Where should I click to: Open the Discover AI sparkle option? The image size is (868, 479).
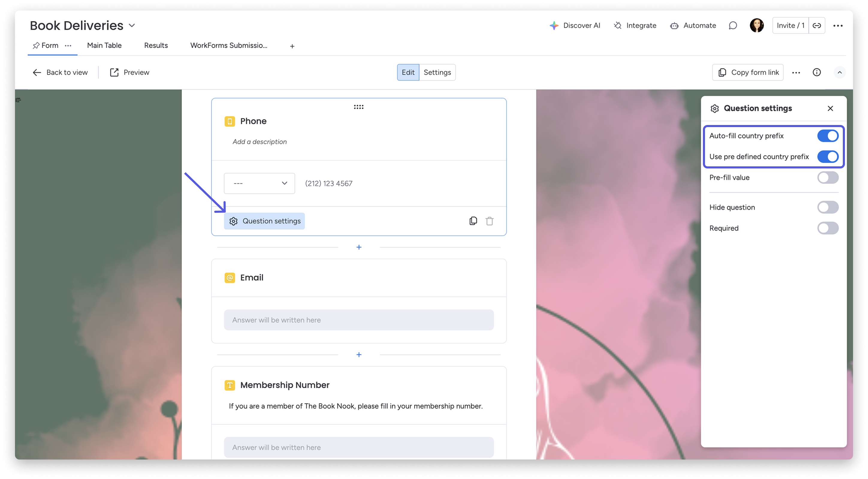[x=575, y=25]
